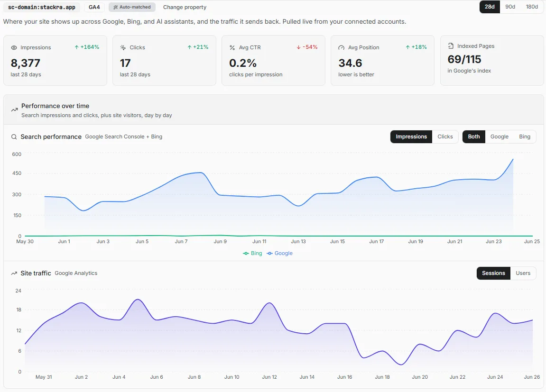546x392 pixels.
Task: Click the sc-domain:stackra.app property badge
Action: click(42, 7)
